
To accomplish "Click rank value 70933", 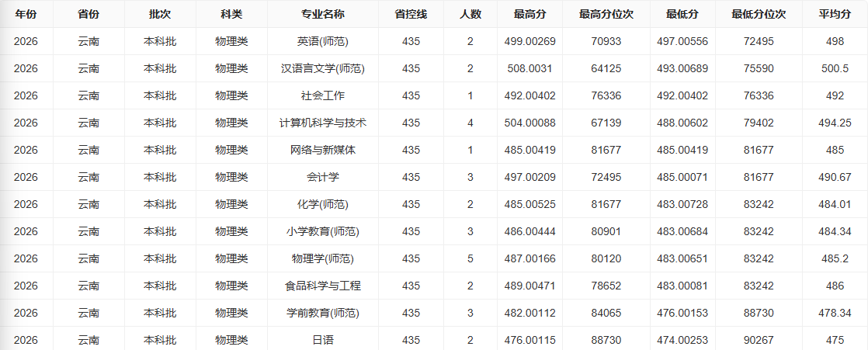I will [606, 41].
